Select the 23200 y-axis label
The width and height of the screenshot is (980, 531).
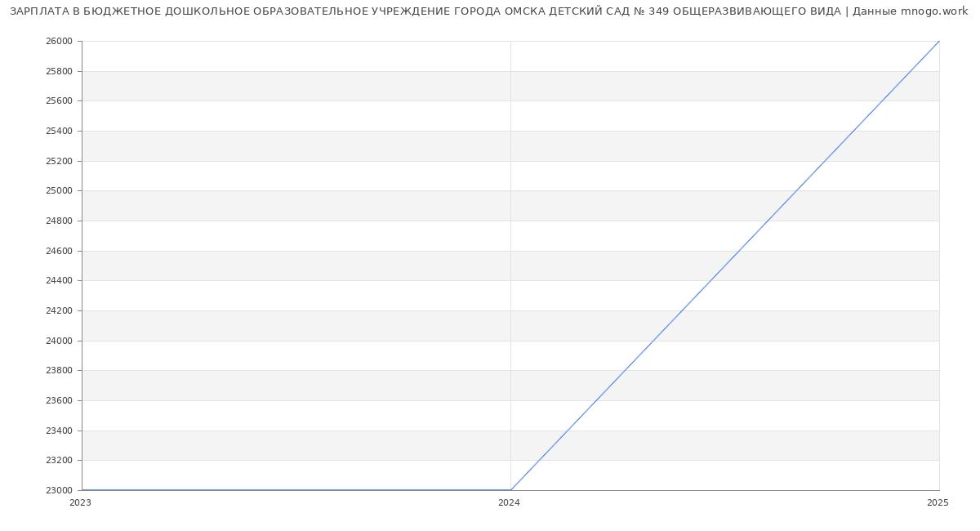(59, 461)
